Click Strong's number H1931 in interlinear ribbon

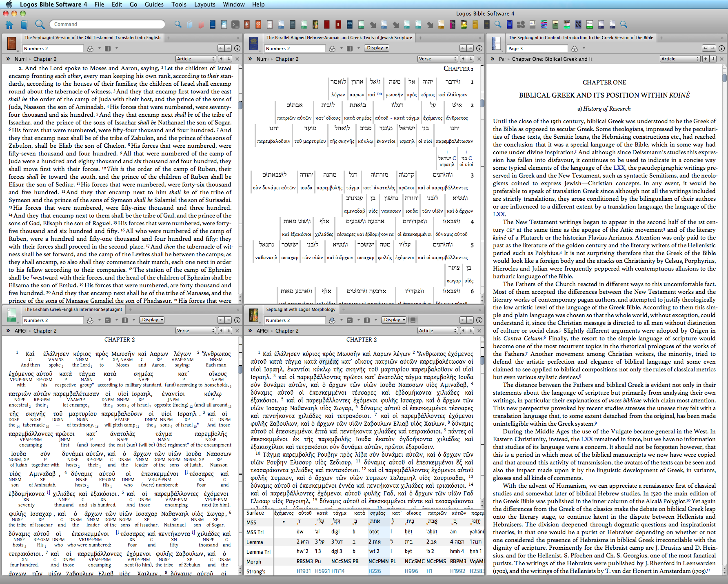point(304,571)
